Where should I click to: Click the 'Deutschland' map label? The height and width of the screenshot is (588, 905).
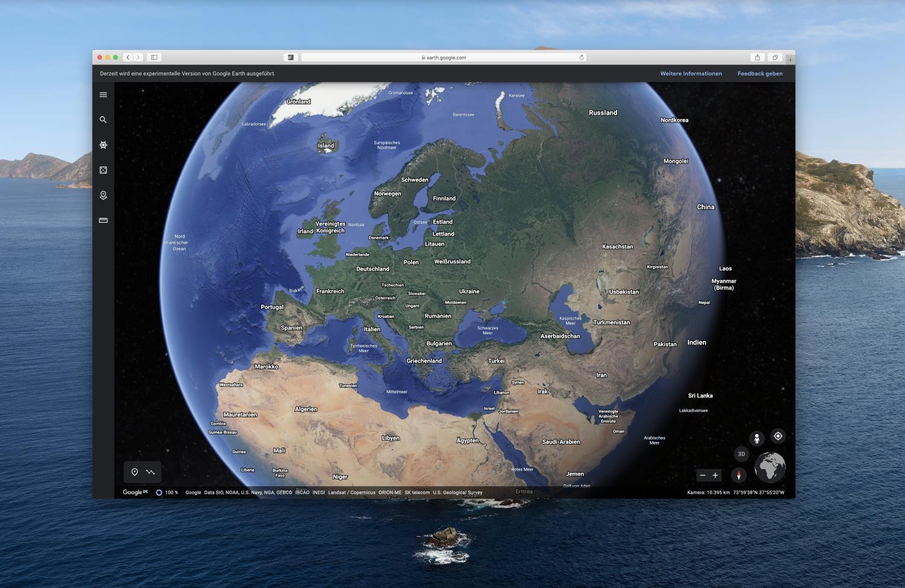pos(373,269)
